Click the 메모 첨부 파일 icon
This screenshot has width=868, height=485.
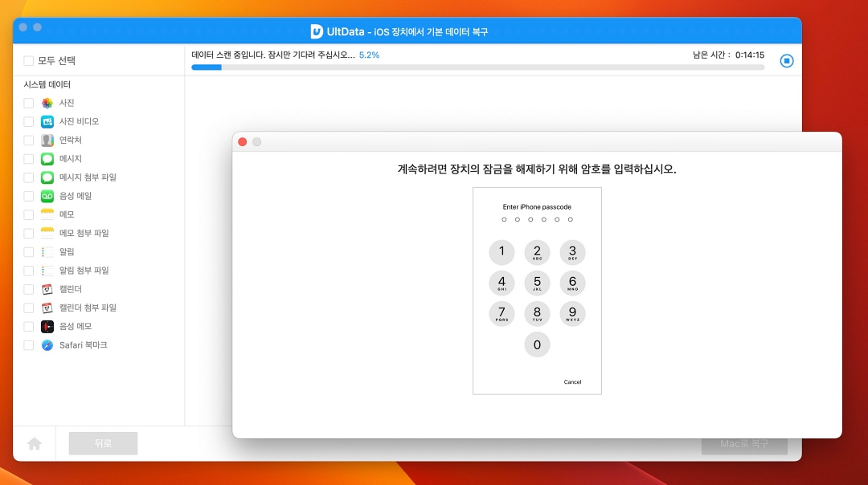[47, 234]
